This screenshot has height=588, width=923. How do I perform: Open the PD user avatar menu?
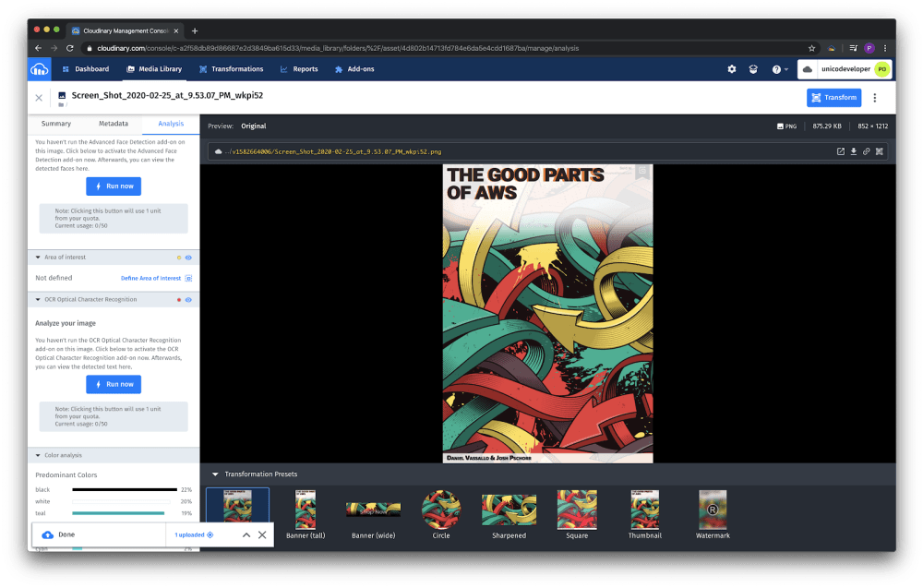881,69
